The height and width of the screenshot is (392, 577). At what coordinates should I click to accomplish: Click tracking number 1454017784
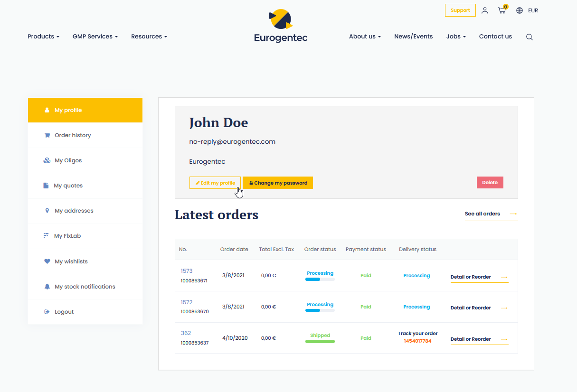coord(418,341)
